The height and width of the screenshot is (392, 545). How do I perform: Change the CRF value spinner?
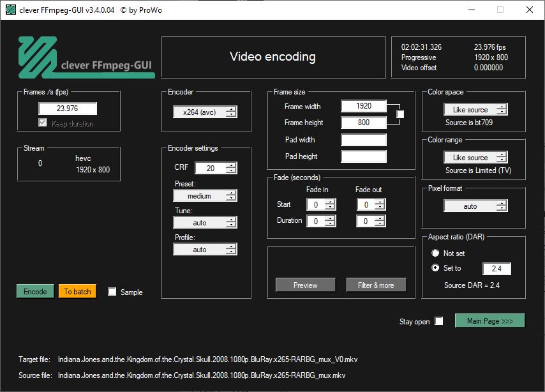pyautogui.click(x=216, y=168)
